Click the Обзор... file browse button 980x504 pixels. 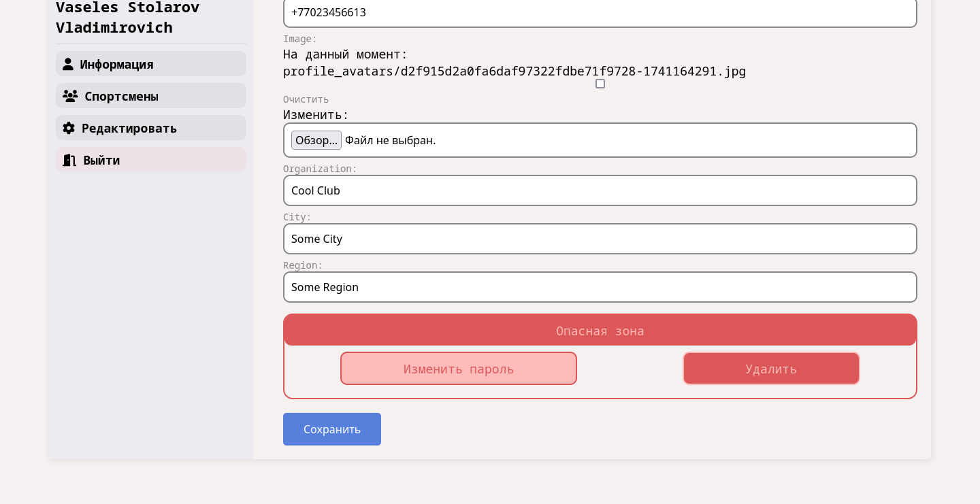pyautogui.click(x=316, y=140)
